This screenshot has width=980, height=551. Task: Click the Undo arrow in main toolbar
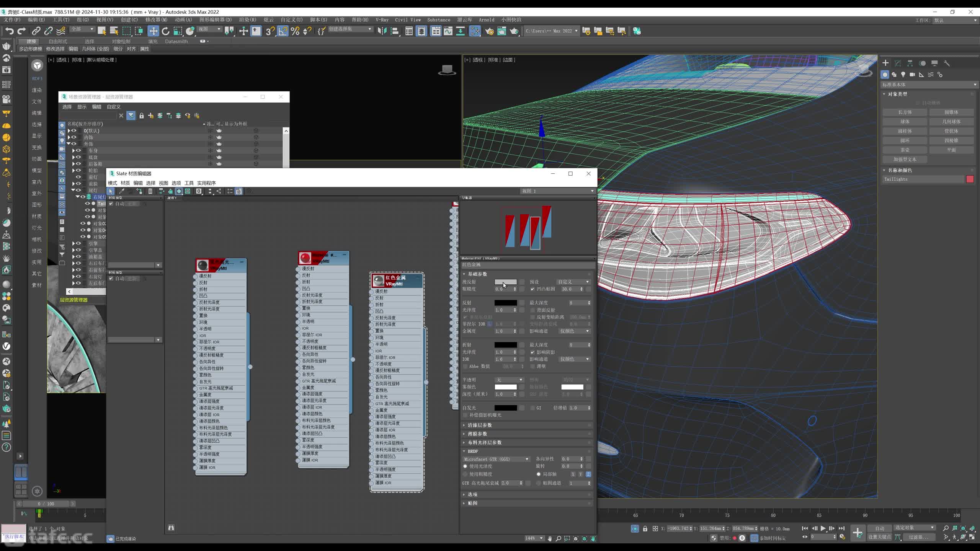pos(9,31)
